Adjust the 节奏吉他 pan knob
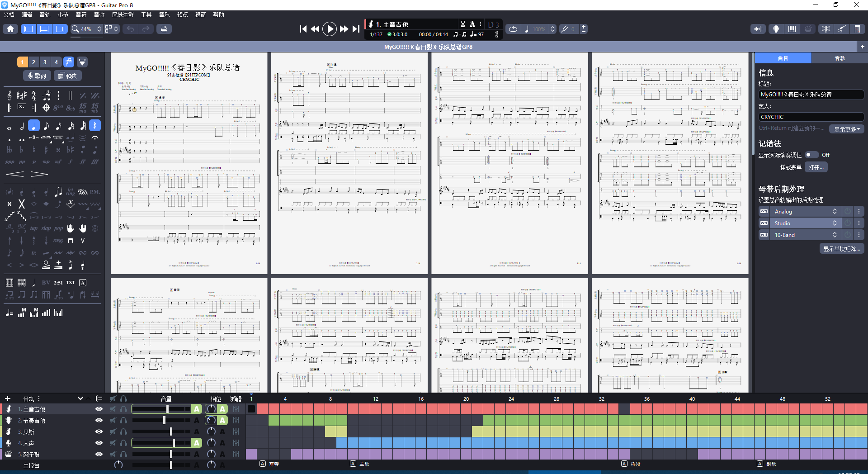 point(211,420)
